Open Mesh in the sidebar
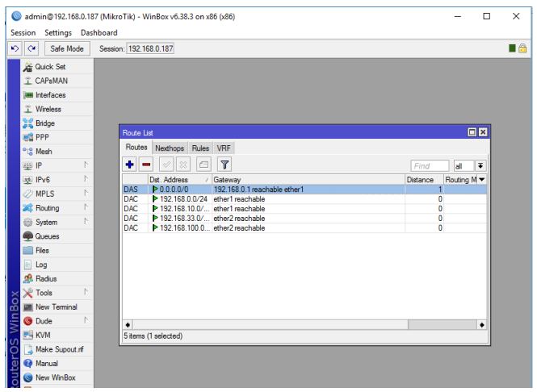The height and width of the screenshot is (392, 537). 57,151
